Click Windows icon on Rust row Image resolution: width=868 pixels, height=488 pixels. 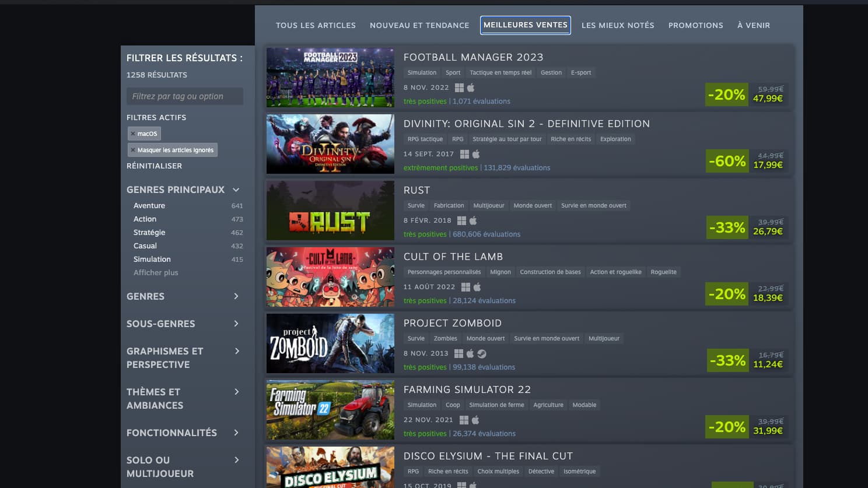point(461,220)
